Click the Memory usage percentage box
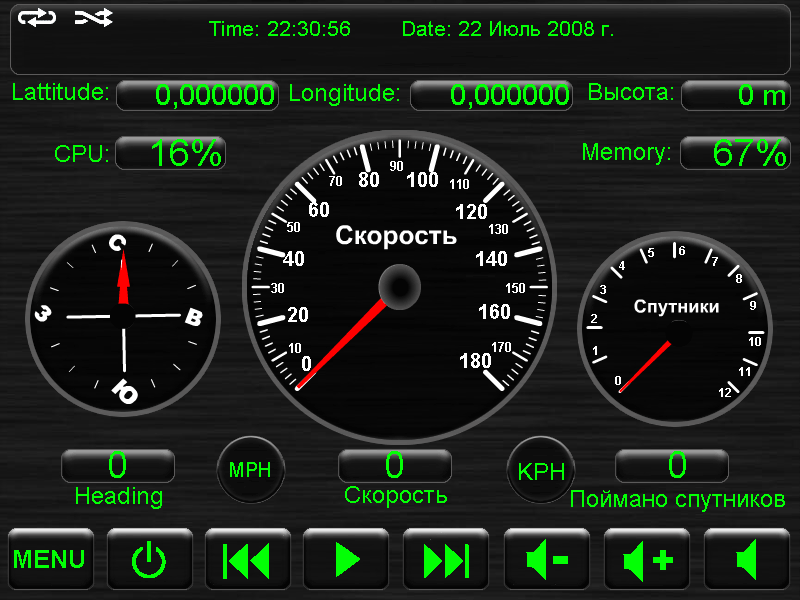The image size is (800, 600). pos(735,154)
